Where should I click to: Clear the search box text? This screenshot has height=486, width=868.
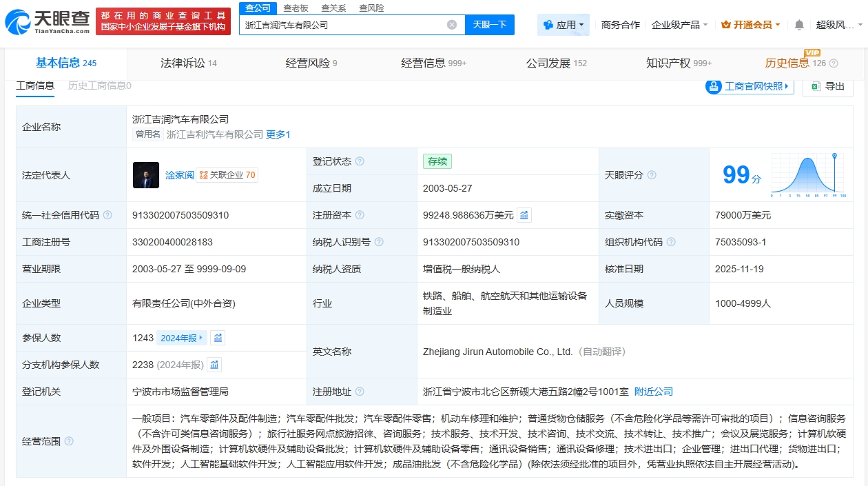(452, 25)
